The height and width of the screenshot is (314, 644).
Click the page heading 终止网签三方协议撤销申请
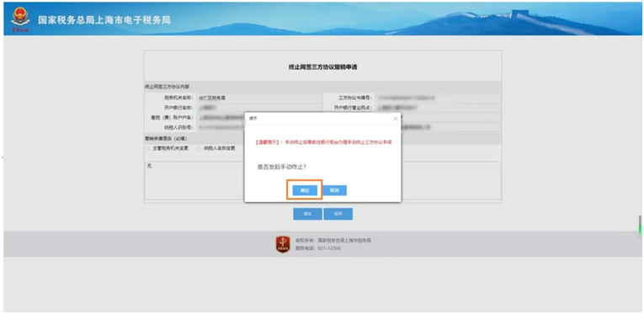coord(322,67)
